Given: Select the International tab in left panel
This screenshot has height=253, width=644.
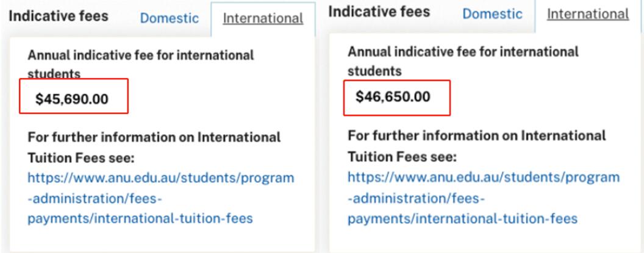Looking at the screenshot, I should coord(263,18).
